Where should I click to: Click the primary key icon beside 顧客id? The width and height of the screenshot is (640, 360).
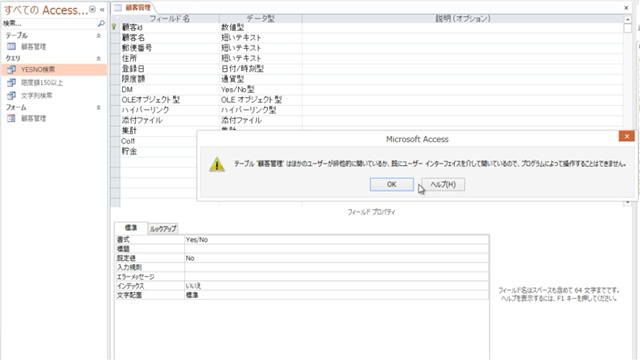tap(114, 27)
